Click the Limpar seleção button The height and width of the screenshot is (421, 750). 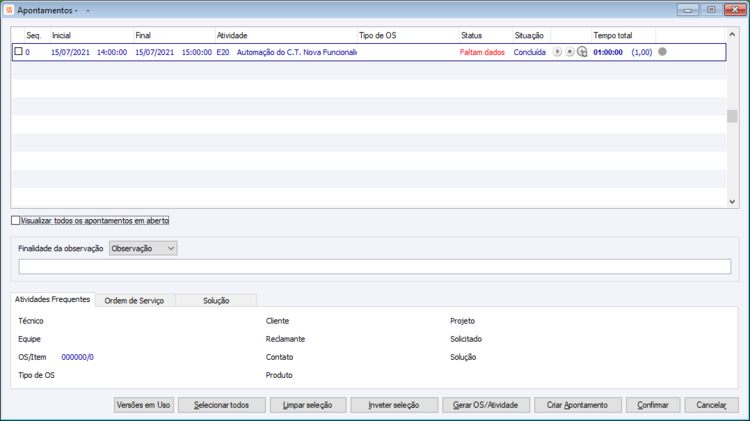tap(308, 405)
